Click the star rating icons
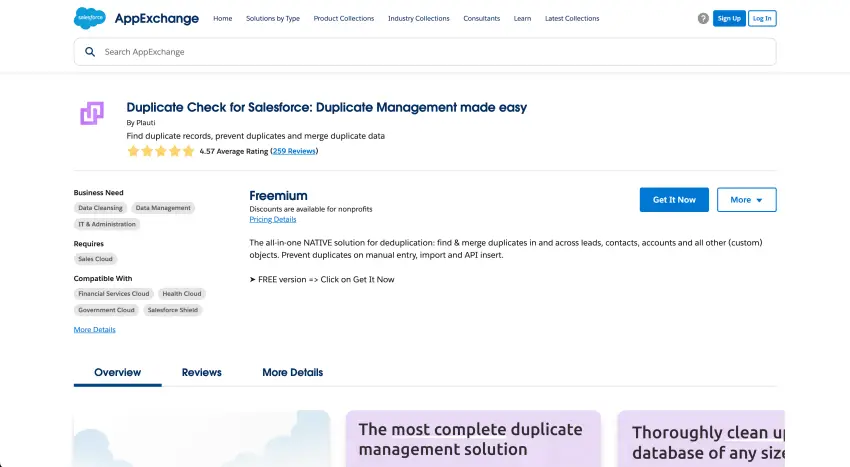 tap(160, 151)
